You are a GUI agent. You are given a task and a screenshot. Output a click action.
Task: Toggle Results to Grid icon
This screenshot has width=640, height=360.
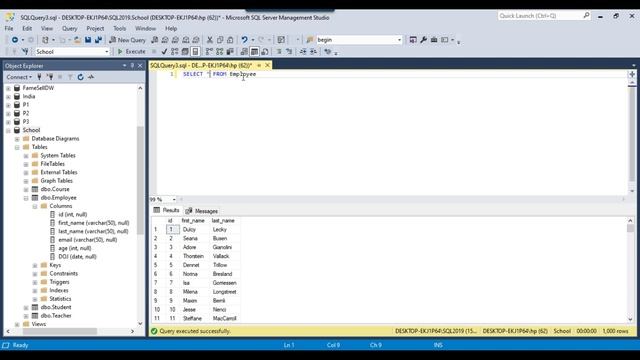pos(254,51)
